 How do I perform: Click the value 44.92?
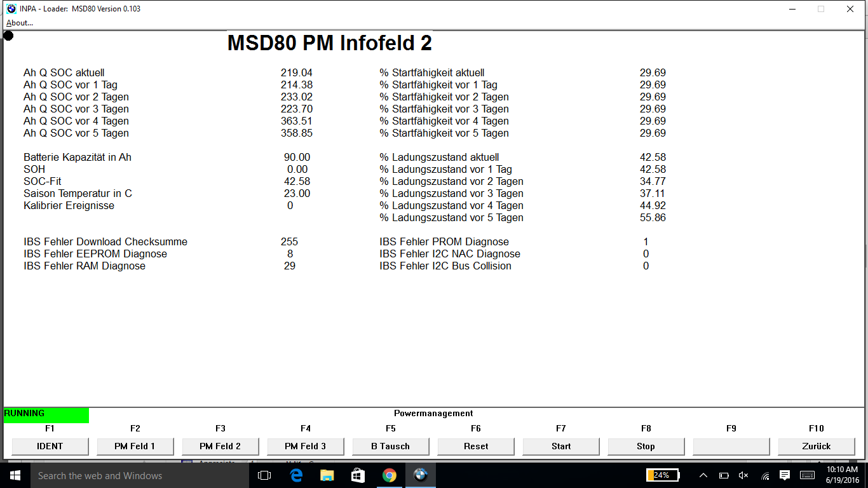click(653, 206)
